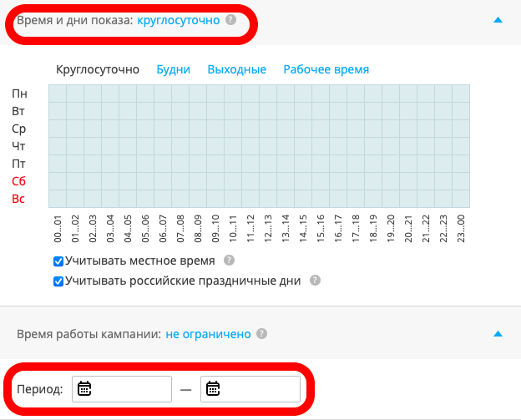Select the Рабочее время preset
This screenshot has width=521, height=420.
coord(326,69)
